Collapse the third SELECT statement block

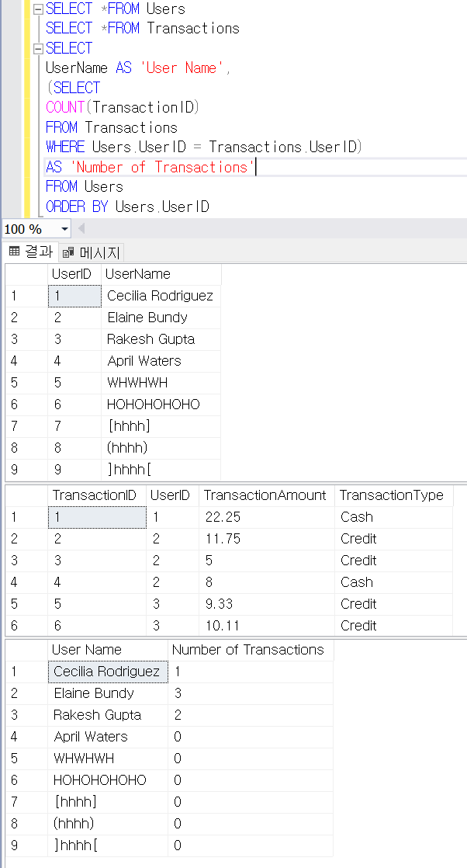38,49
